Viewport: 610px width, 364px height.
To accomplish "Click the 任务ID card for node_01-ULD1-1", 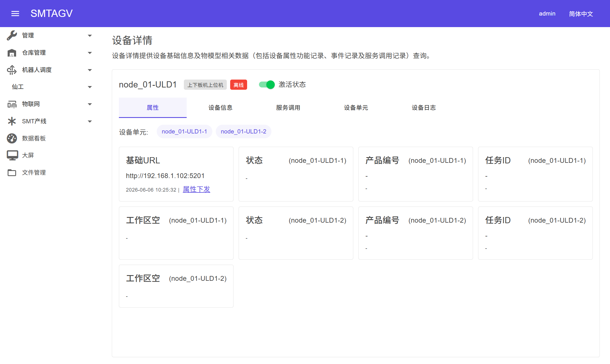I will 535,174.
